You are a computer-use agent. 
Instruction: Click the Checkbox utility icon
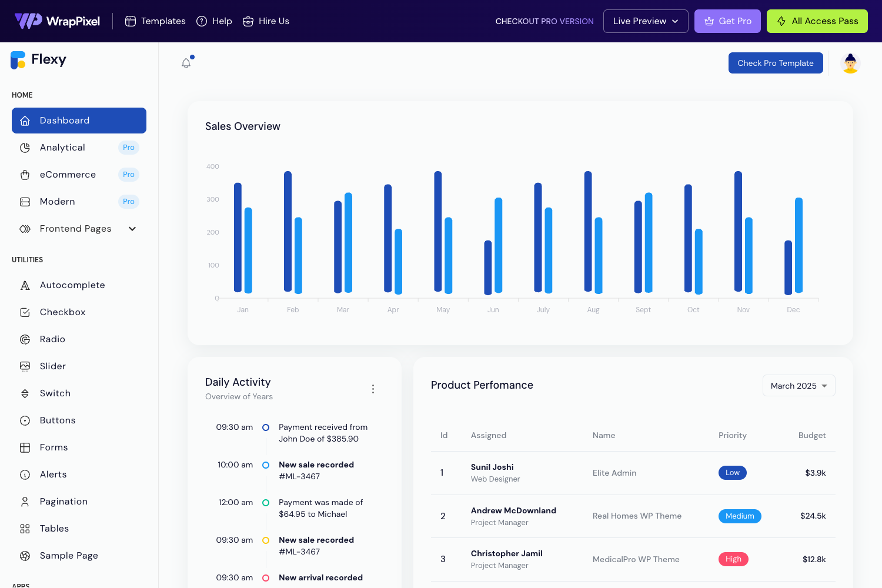[25, 312]
